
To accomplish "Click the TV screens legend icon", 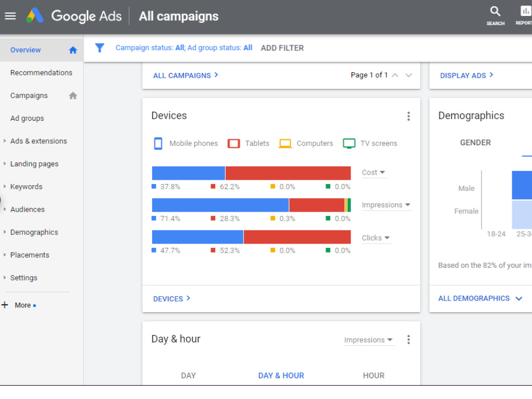I will pyautogui.click(x=349, y=144).
